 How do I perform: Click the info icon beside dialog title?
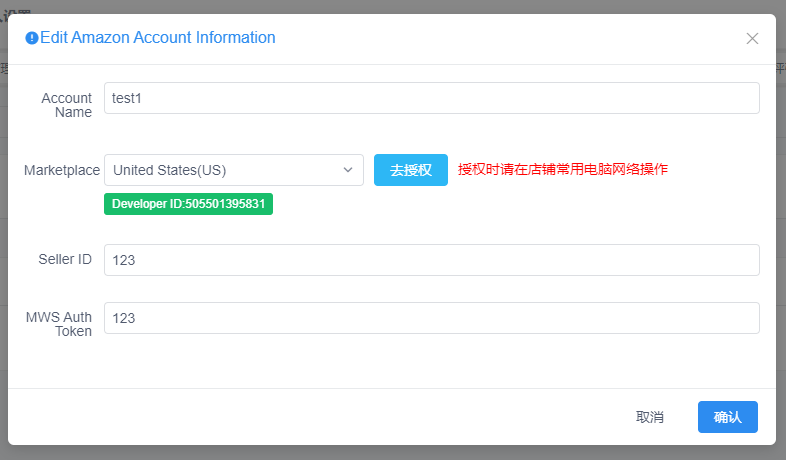32,38
